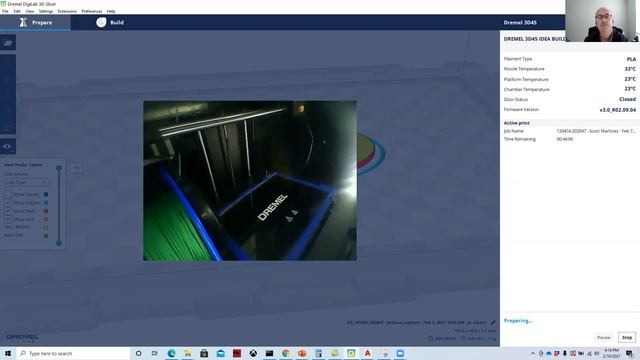
Task: Open File Explorer from the taskbar
Action: [188, 353]
